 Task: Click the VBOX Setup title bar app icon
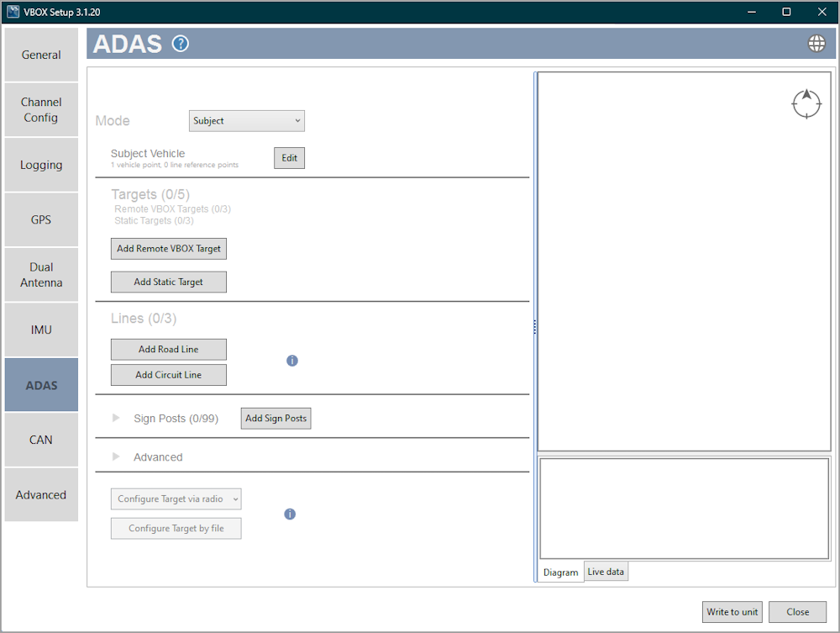pyautogui.click(x=13, y=11)
